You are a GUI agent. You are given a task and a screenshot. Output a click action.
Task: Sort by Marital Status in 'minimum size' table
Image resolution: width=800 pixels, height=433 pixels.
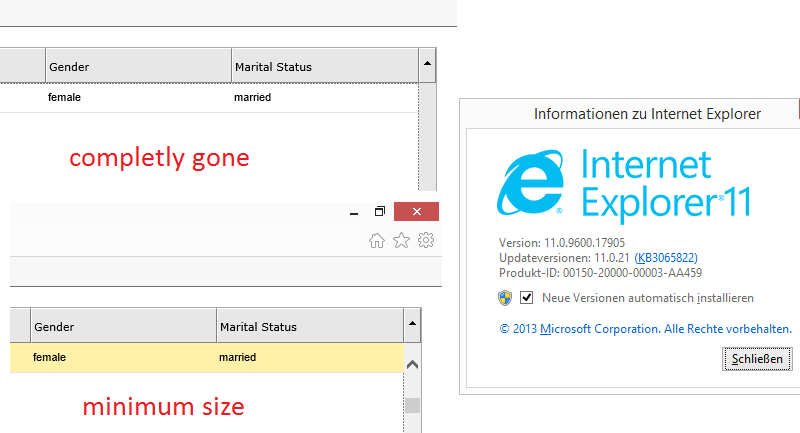tap(310, 326)
